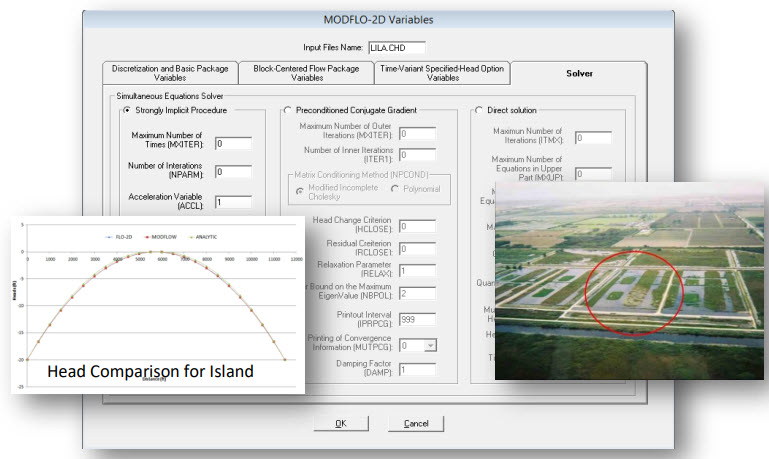Click the Printout Interval (IPRPCG) field
This screenshot has width=769, height=459.
417,319
